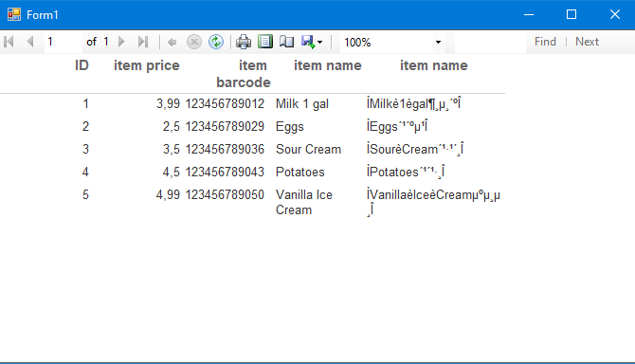
Task: Click the Next search link
Action: coord(587,42)
